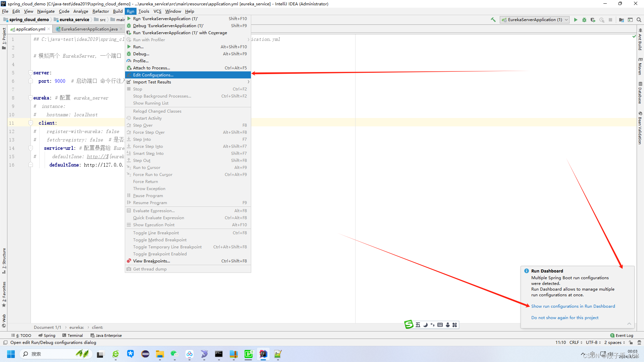
Task: Change CRLF line separator in status bar
Action: click(576, 342)
